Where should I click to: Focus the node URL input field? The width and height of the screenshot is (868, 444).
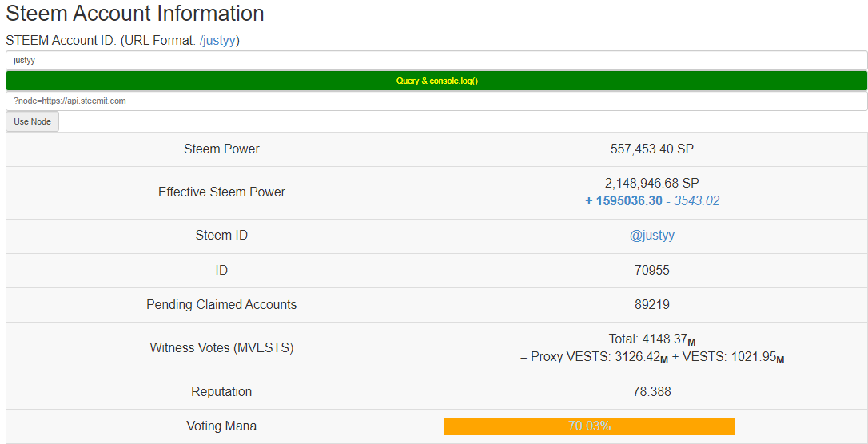click(x=436, y=101)
